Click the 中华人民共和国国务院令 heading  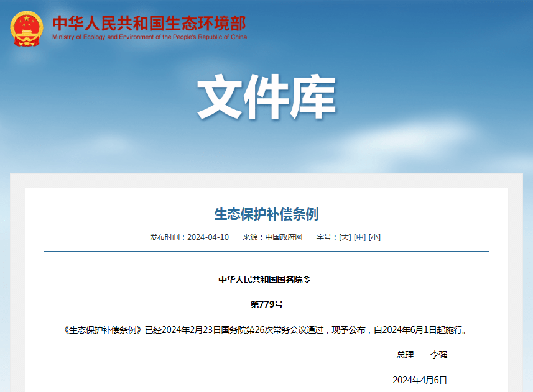pyautogui.click(x=266, y=278)
